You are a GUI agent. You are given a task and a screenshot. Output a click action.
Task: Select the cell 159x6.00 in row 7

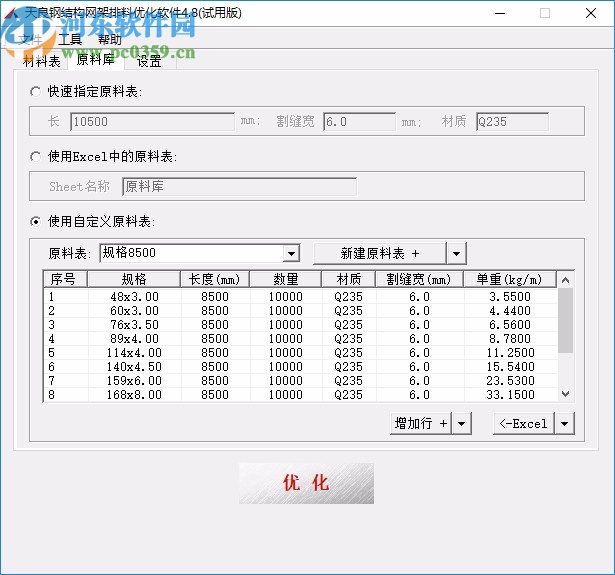click(134, 380)
